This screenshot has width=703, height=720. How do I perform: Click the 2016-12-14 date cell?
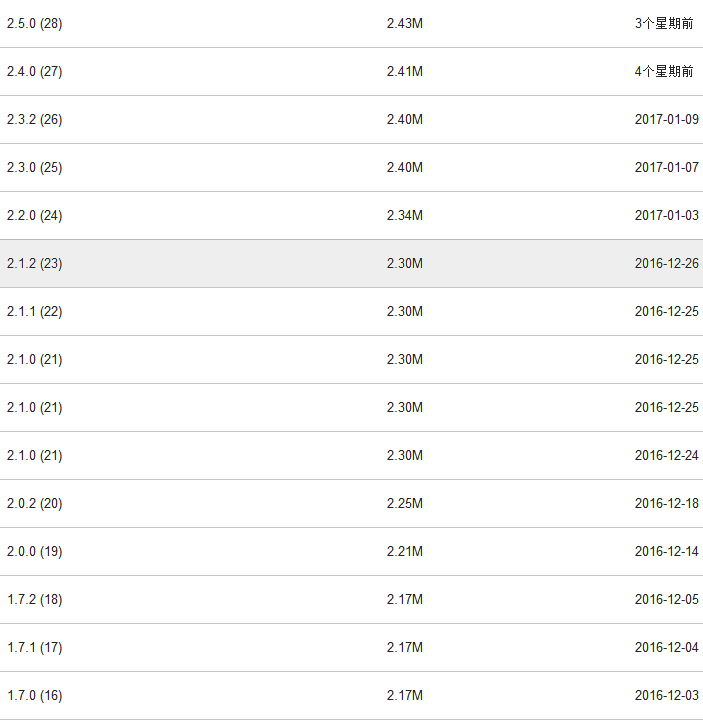tap(666, 551)
